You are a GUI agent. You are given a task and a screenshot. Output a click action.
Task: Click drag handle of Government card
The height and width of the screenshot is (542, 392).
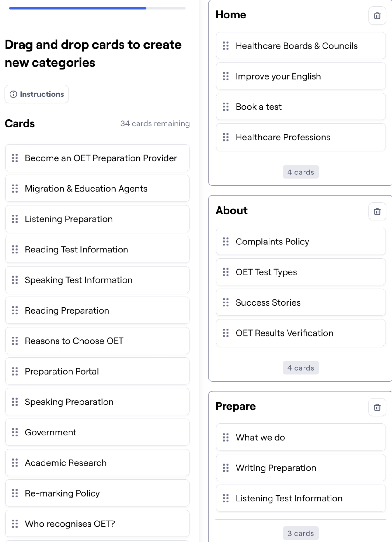[15, 432]
